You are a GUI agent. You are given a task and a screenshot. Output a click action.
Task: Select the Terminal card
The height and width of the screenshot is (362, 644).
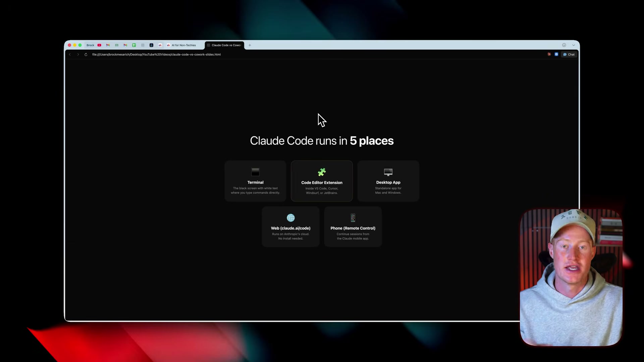click(255, 181)
